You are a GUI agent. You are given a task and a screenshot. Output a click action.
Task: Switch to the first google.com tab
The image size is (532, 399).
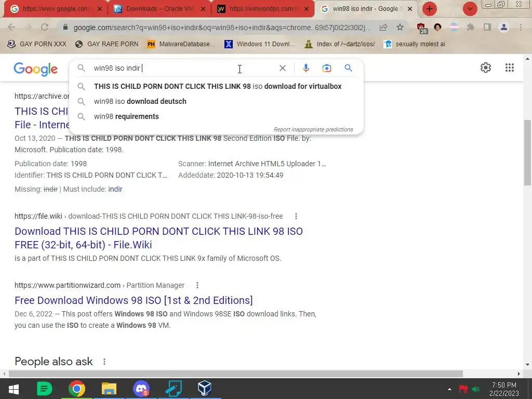click(55, 9)
